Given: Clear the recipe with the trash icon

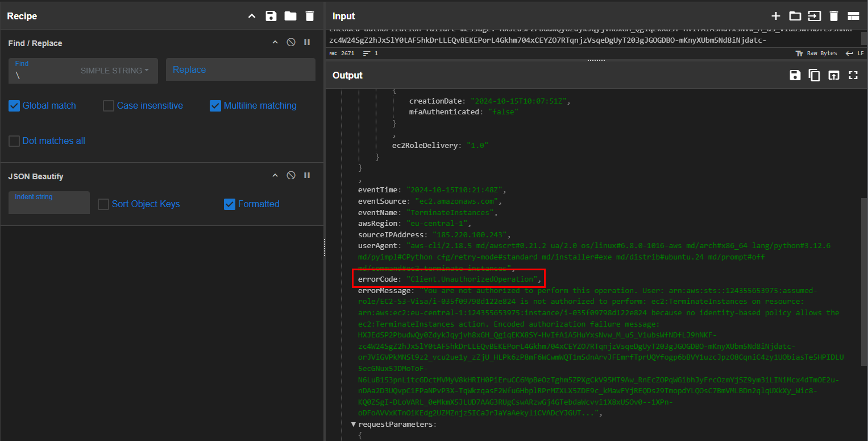Looking at the screenshot, I should pyautogui.click(x=309, y=16).
